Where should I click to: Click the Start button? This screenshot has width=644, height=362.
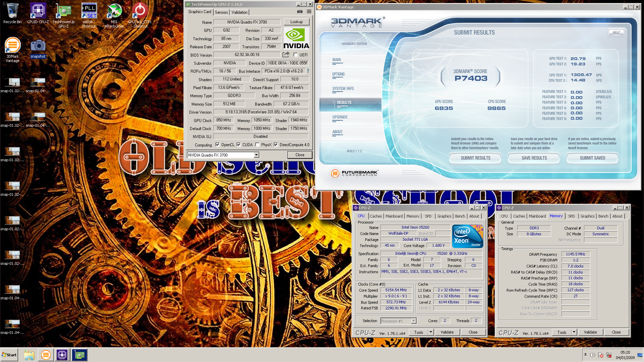(x=9, y=355)
